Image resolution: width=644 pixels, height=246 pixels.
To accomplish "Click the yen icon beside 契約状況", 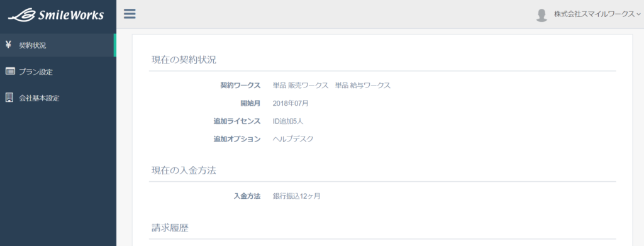I will 9,45.
